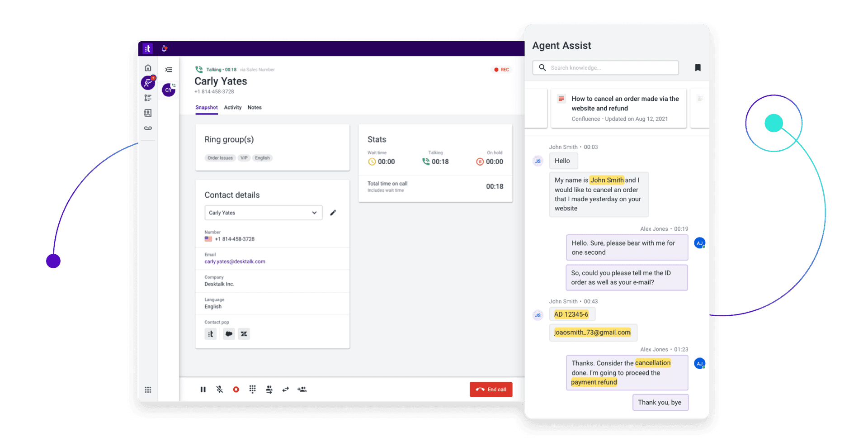Click the Language value English
Screen dimensions: 868x442
(213, 307)
